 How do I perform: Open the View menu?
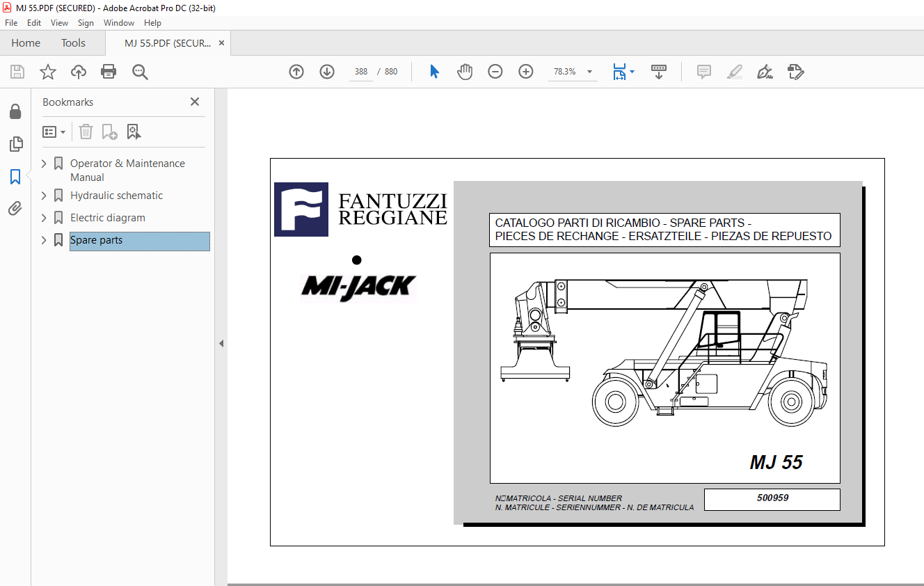(x=60, y=23)
